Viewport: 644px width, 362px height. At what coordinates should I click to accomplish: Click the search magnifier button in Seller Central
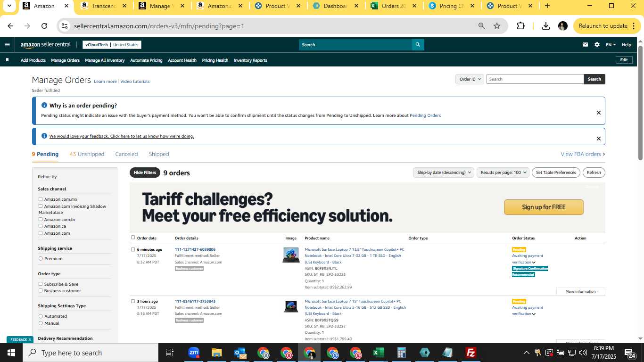click(x=418, y=45)
